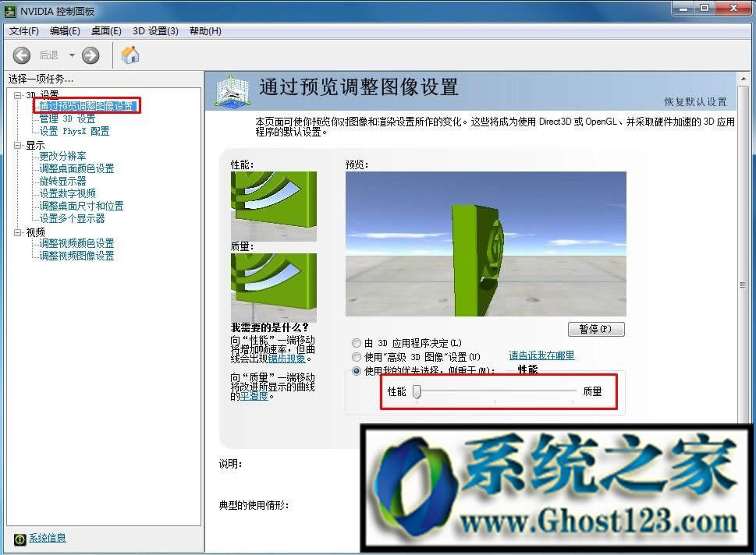Open the Back history dropdown arrow
Image resolution: width=756 pixels, height=555 pixels.
tap(72, 55)
